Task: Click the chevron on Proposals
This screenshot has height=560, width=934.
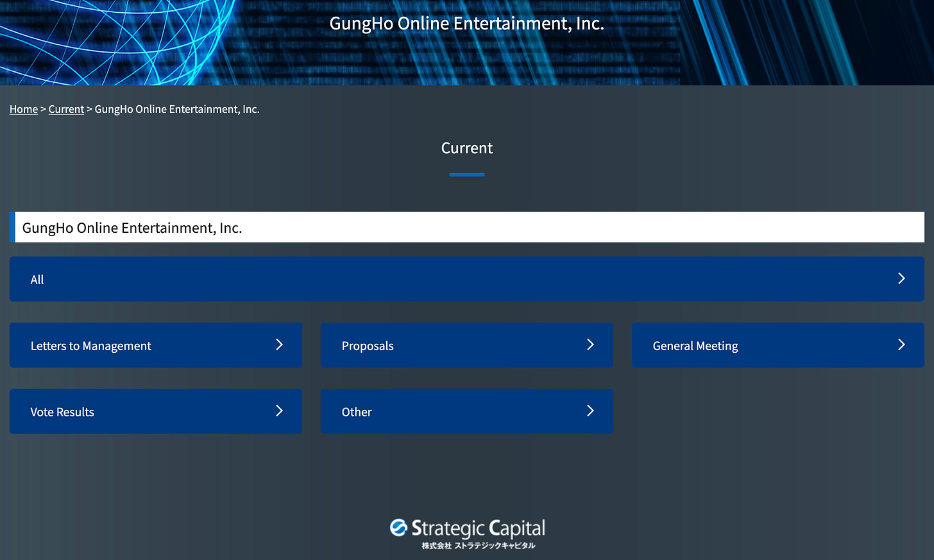Action: pos(590,344)
